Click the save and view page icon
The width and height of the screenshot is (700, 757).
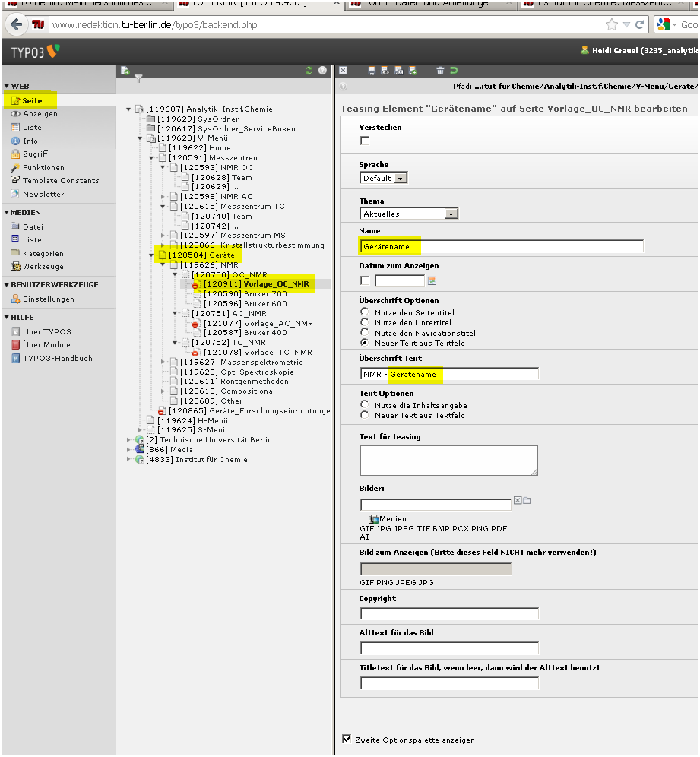click(385, 71)
